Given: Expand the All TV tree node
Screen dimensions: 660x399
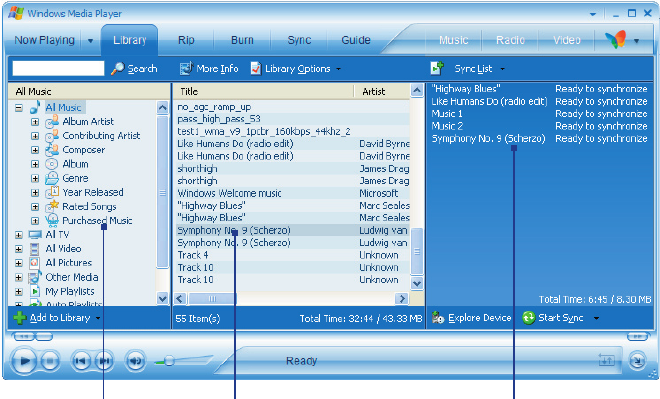Looking at the screenshot, I should 19,235.
